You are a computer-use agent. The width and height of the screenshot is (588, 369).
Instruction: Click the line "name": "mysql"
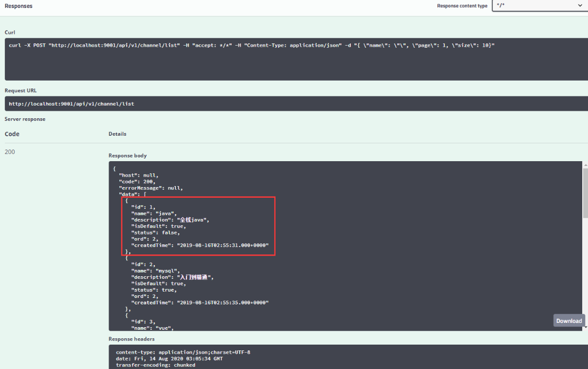pyautogui.click(x=156, y=271)
